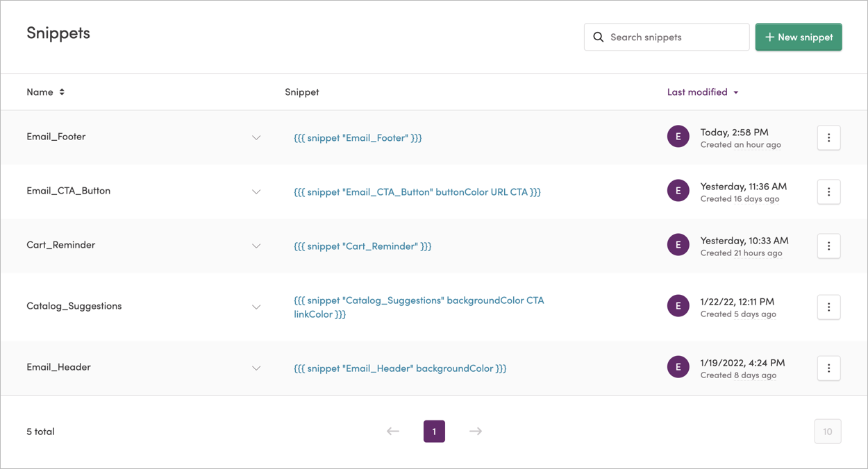This screenshot has height=469, width=868.
Task: Copy the Cart_Reminder snippet tag
Action: pyautogui.click(x=362, y=246)
